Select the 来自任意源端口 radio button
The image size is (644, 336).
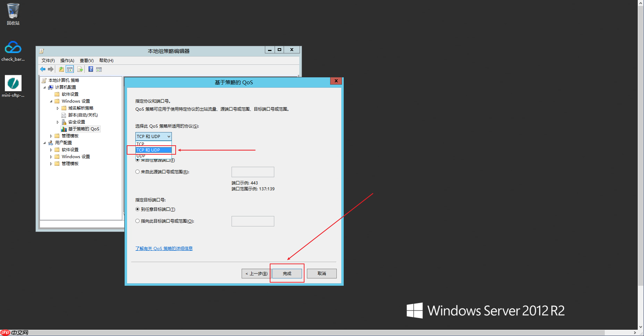click(137, 160)
